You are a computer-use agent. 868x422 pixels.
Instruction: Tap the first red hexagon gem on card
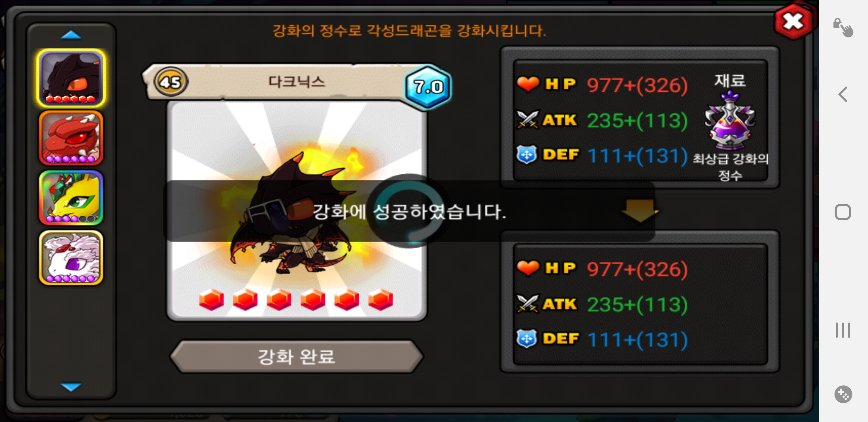[x=211, y=300]
